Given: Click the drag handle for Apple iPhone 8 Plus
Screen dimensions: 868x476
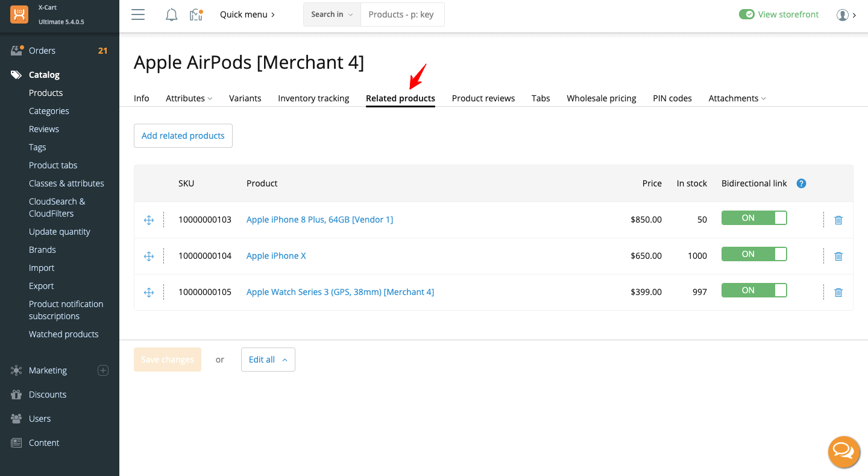Looking at the screenshot, I should (149, 220).
